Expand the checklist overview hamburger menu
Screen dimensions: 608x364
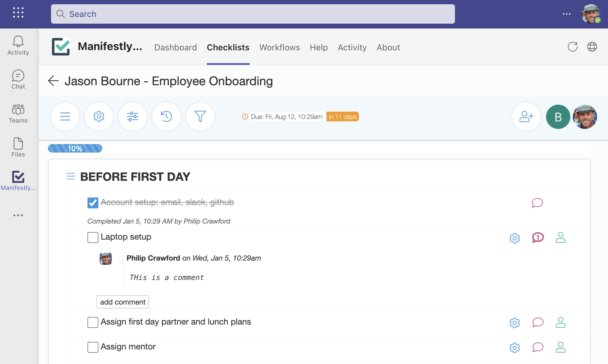(65, 116)
